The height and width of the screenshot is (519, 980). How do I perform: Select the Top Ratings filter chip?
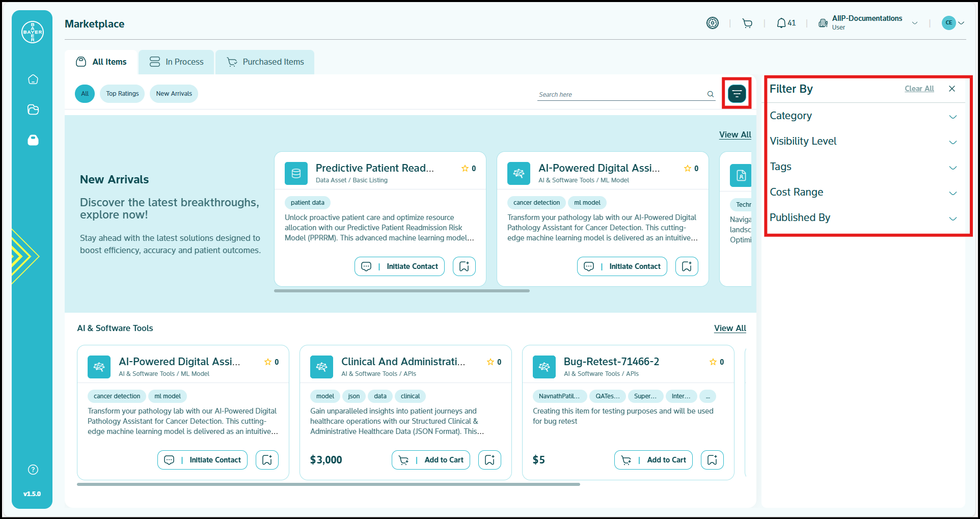tap(122, 94)
